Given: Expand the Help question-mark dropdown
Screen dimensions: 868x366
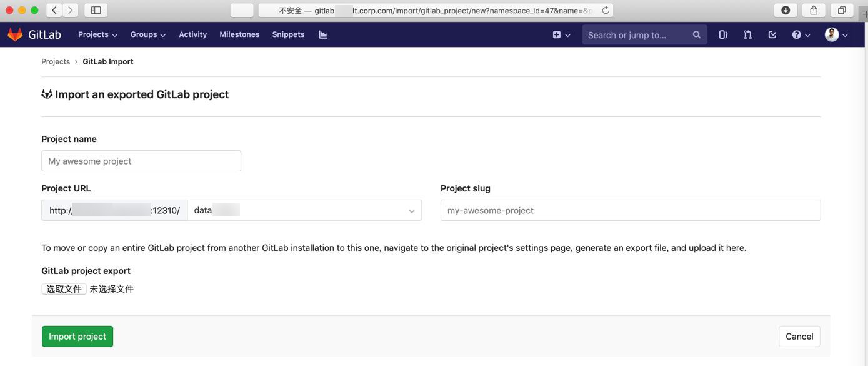Looking at the screenshot, I should click(x=801, y=34).
